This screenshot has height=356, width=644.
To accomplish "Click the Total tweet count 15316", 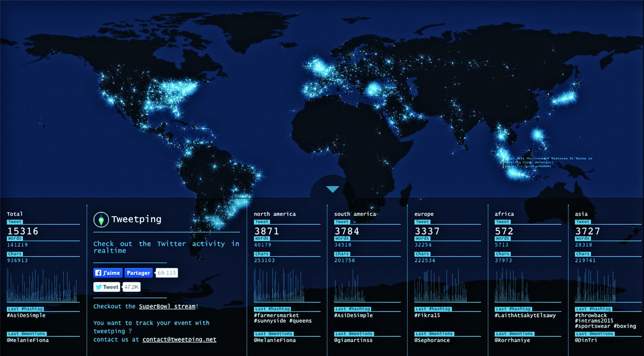I will pyautogui.click(x=23, y=231).
